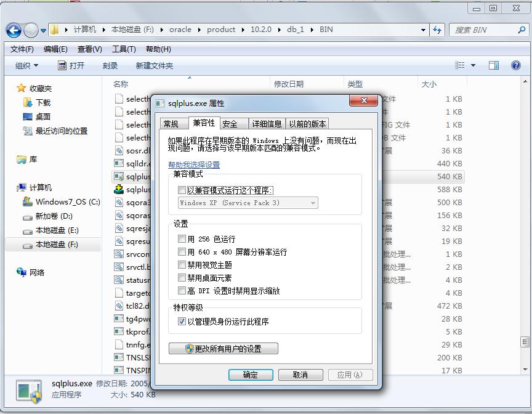Check 用 640 x 480 屏幕分辨率运行

(x=182, y=251)
